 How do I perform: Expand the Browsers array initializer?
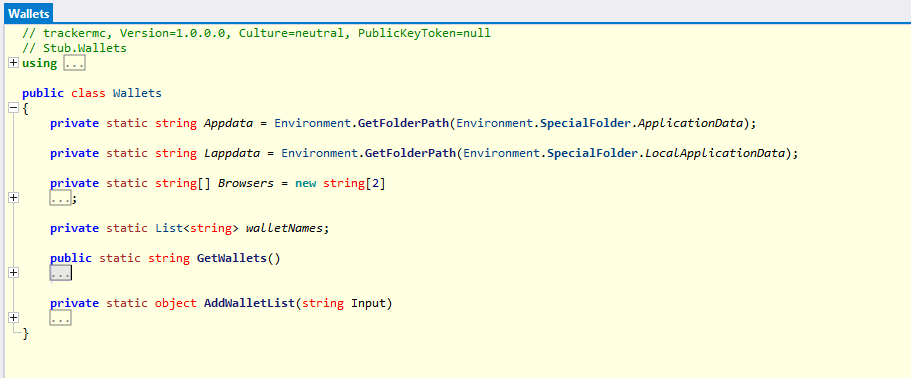(x=14, y=198)
